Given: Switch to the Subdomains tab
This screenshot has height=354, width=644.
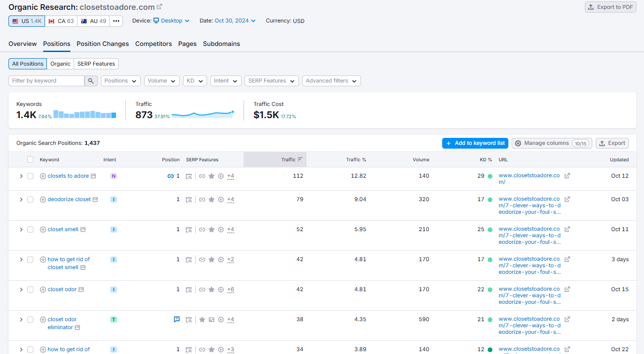Looking at the screenshot, I should 222,44.
